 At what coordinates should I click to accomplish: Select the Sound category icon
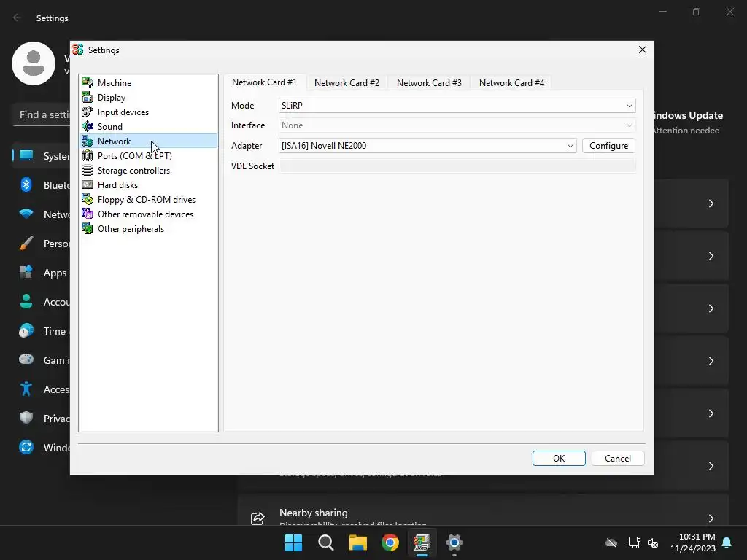88,126
